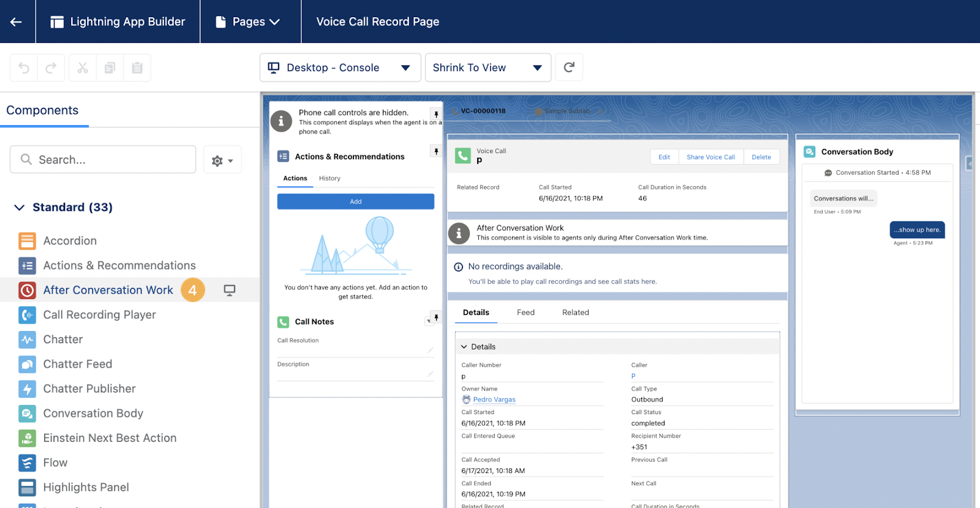This screenshot has height=508, width=980.
Task: Click the Share Voice Call button
Action: pos(710,157)
